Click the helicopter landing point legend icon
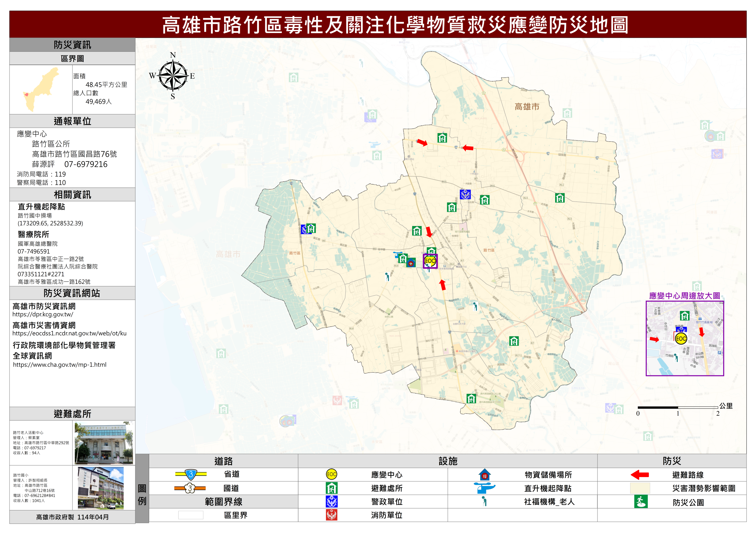Viewport: 756px width, 534px height. tap(484, 488)
